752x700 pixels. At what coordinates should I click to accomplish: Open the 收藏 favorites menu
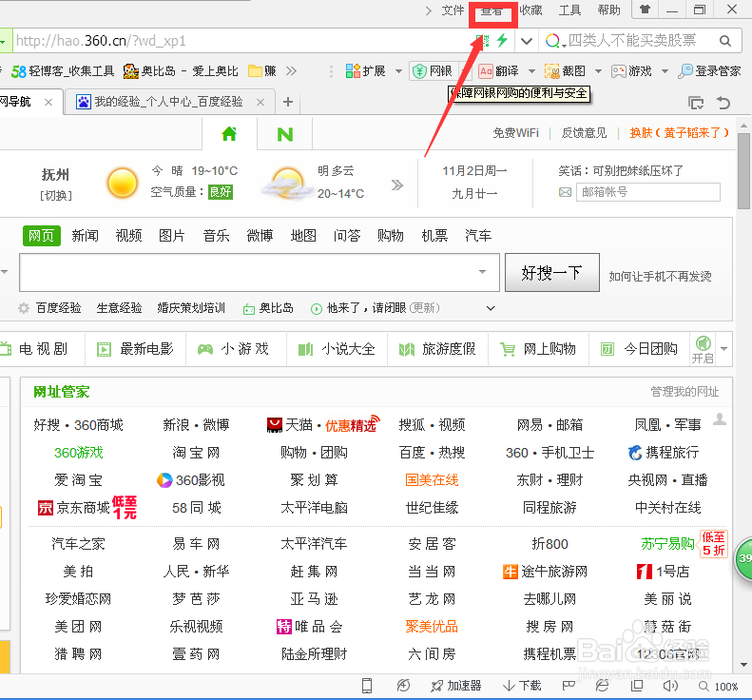click(530, 10)
